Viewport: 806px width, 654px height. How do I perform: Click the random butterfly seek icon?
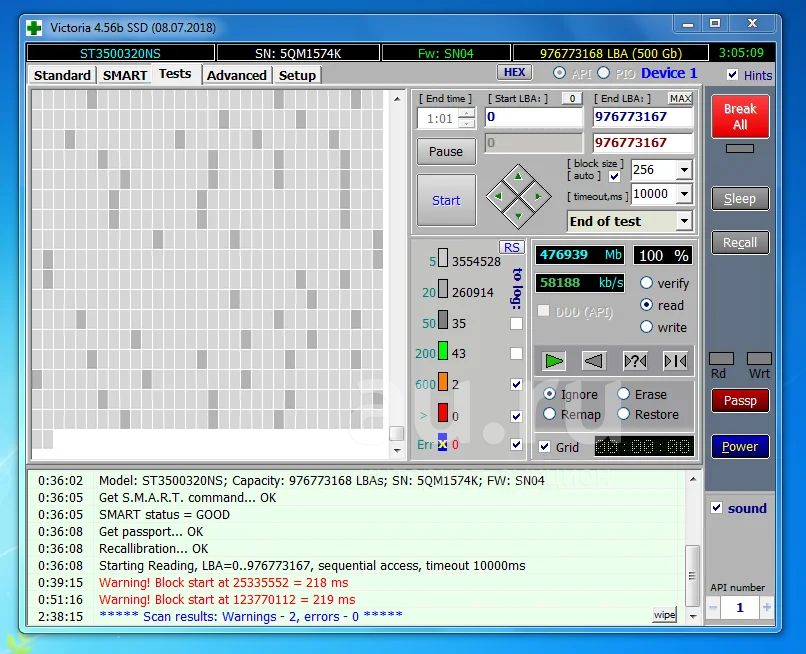point(635,361)
